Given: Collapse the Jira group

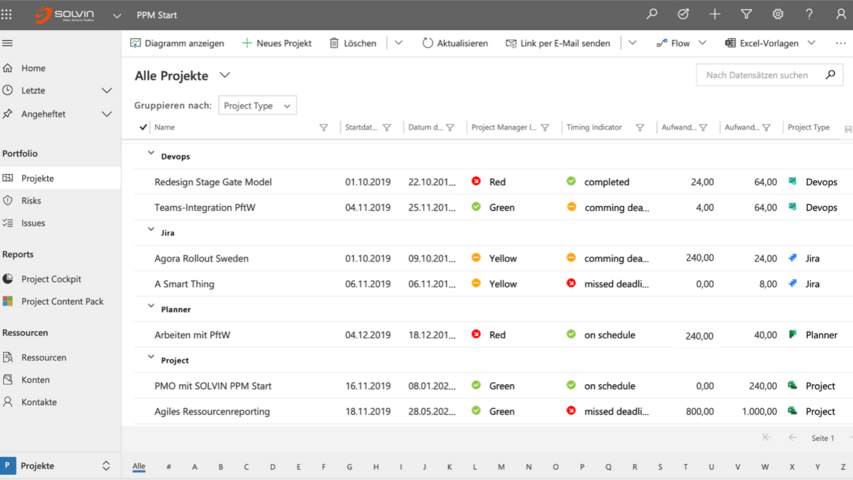Looking at the screenshot, I should coord(151,230).
